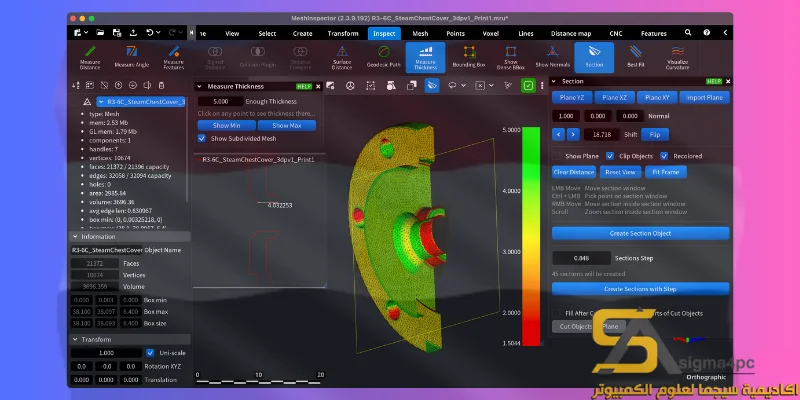Collapse the Measure Thickness panel

click(199, 87)
